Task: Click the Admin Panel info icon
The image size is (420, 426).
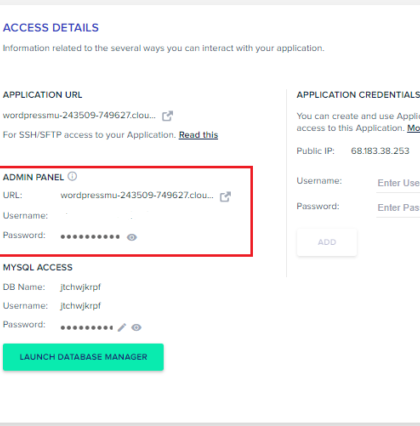Action: point(72,176)
